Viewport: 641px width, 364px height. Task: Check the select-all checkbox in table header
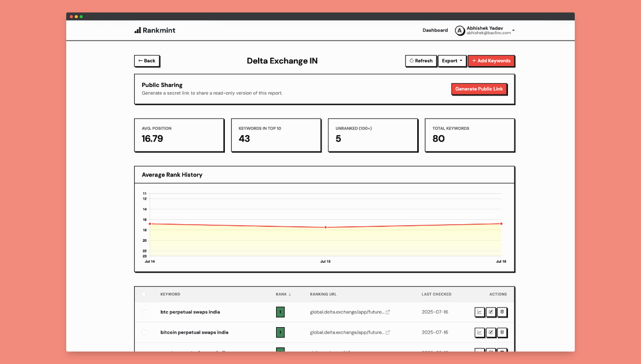coord(144,294)
